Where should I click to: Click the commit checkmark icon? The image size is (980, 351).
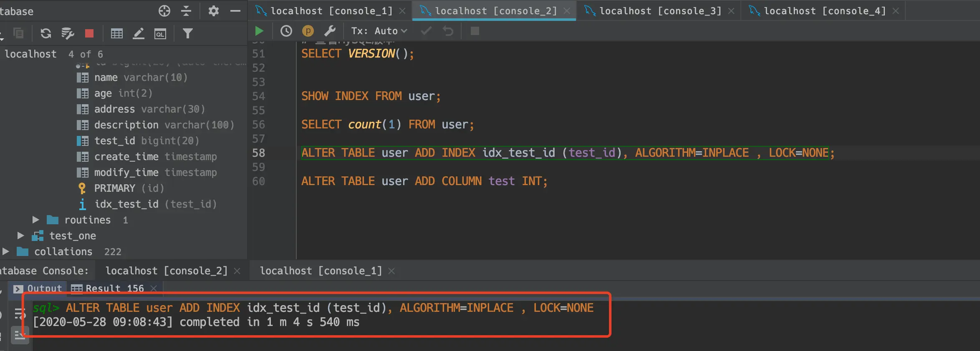(x=426, y=31)
